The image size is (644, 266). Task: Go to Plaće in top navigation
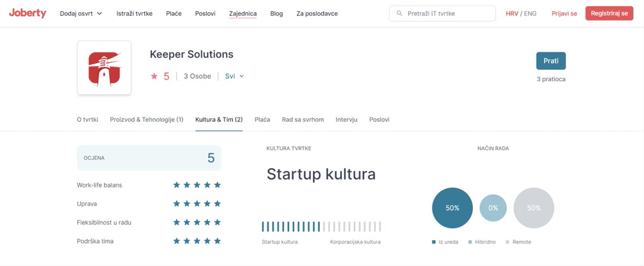pyautogui.click(x=174, y=13)
